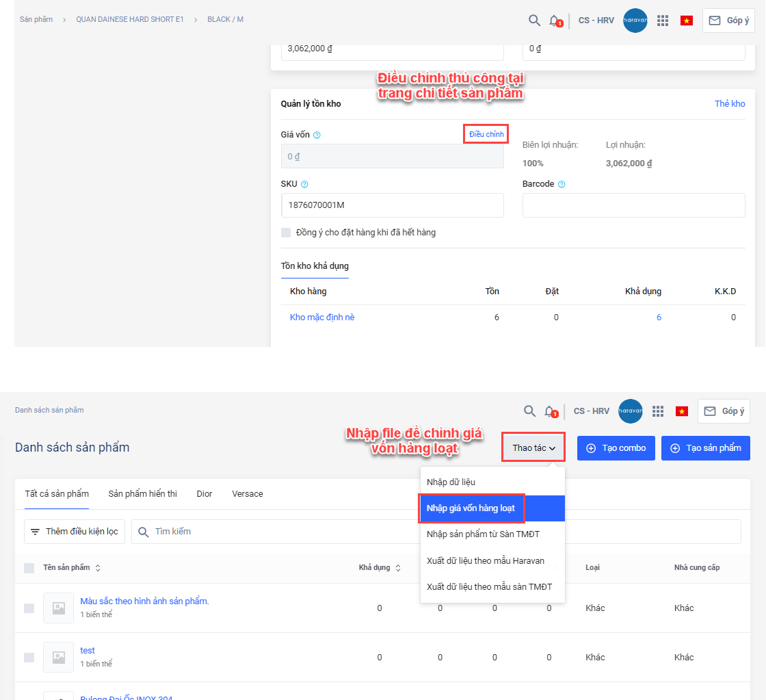This screenshot has height=700, width=766.
Task: Click the 'Tạo sản phẩm' button
Action: [705, 448]
